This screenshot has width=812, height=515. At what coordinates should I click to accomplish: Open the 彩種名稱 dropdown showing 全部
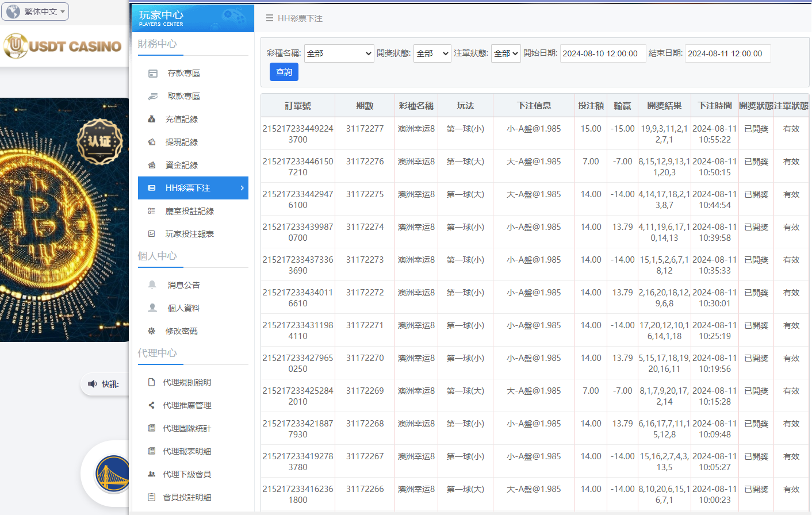339,53
